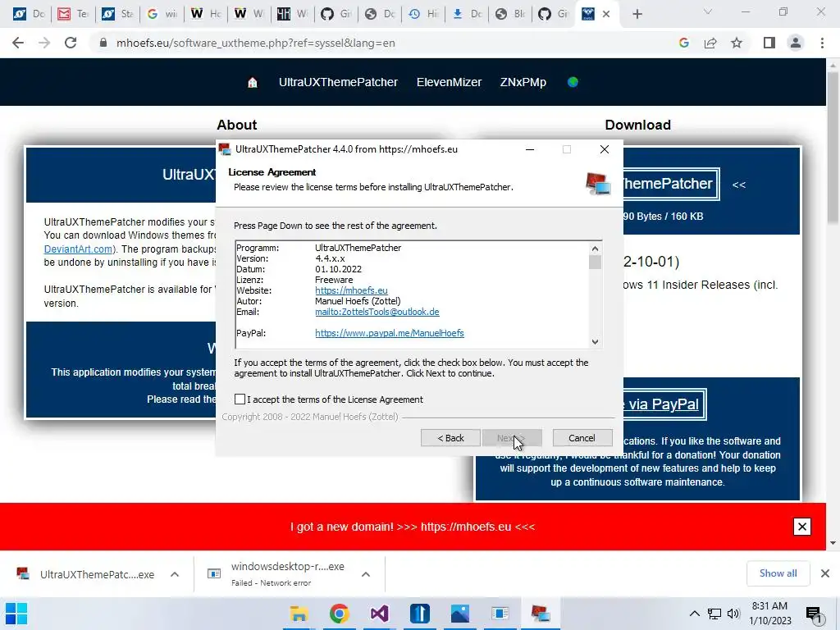
Task: Click Cancel in the installer dialog
Action: pyautogui.click(x=582, y=438)
